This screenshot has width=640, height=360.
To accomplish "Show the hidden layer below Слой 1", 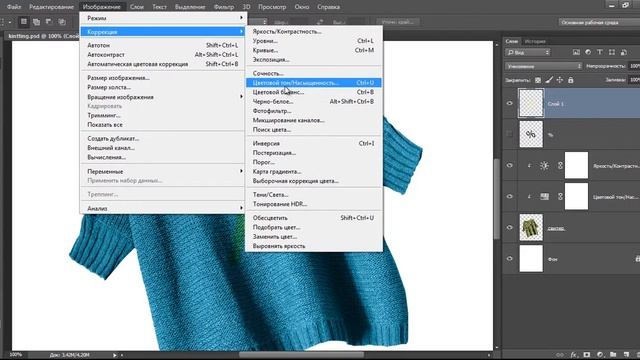I will pos(509,134).
